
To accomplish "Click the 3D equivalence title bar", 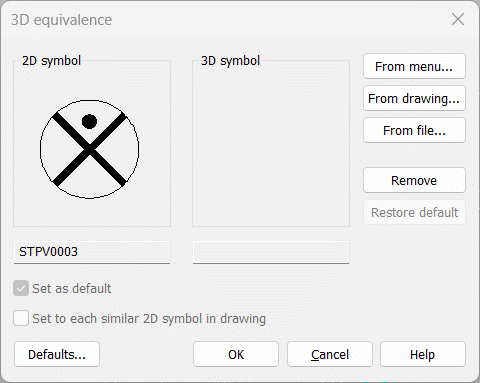I will click(227, 20).
